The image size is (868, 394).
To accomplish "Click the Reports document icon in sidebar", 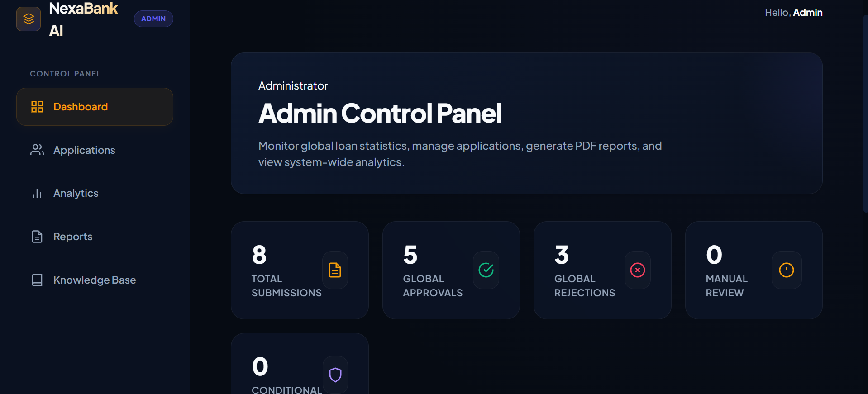I will [x=37, y=237].
